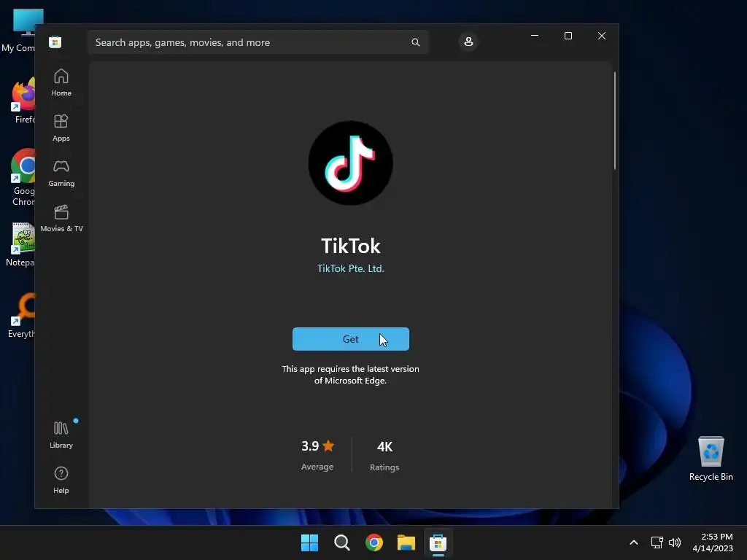747x560 pixels.
Task: Click the Microsoft Edge requirement notice
Action: (x=350, y=375)
